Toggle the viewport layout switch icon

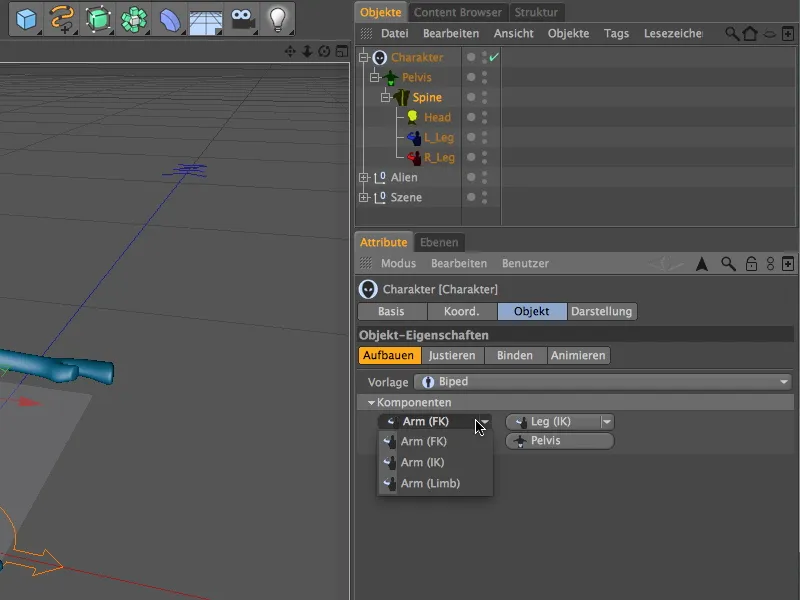pyautogui.click(x=342, y=51)
